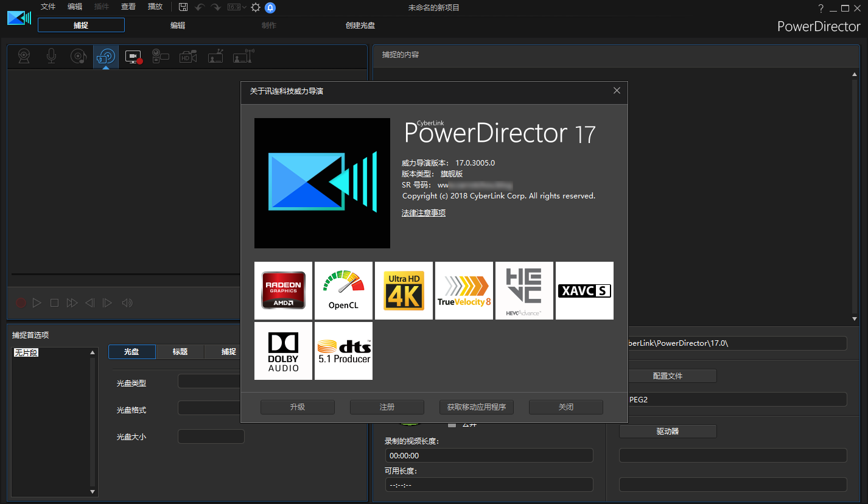The width and height of the screenshot is (868, 504).
Task: Select webcam capture icon
Action: pos(24,56)
